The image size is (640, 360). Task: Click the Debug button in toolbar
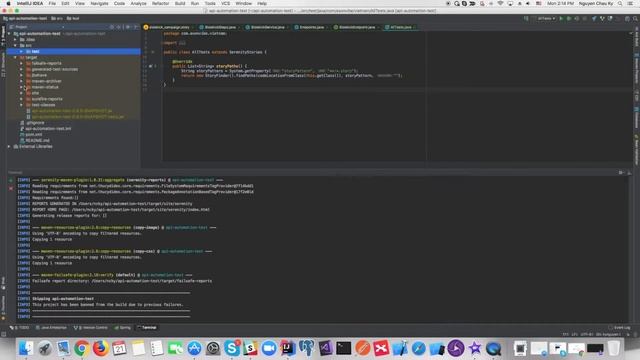(x=569, y=18)
